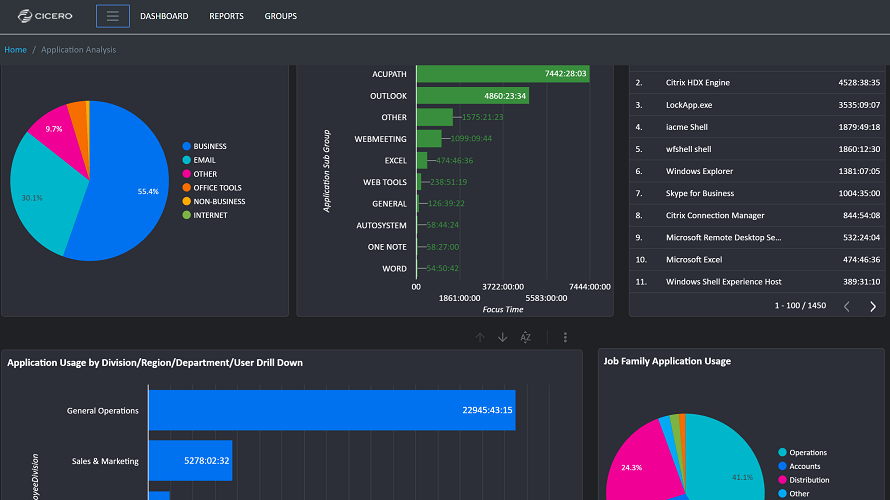
Task: Toggle the NON-BUSINESS legend entry
Action: click(x=214, y=201)
